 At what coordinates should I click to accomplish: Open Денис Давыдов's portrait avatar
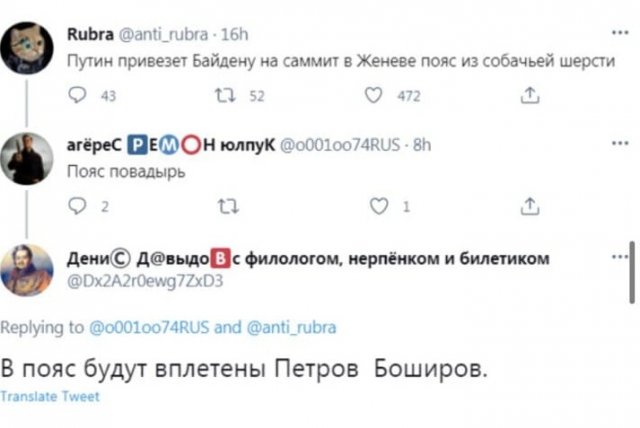28,270
